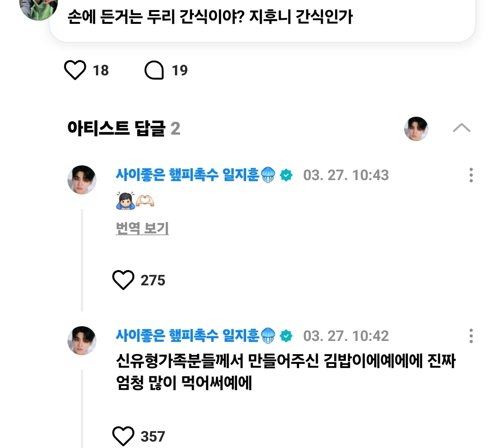Open more options for the 10:43 reply
This screenshot has width=496, height=448.
pyautogui.click(x=471, y=175)
